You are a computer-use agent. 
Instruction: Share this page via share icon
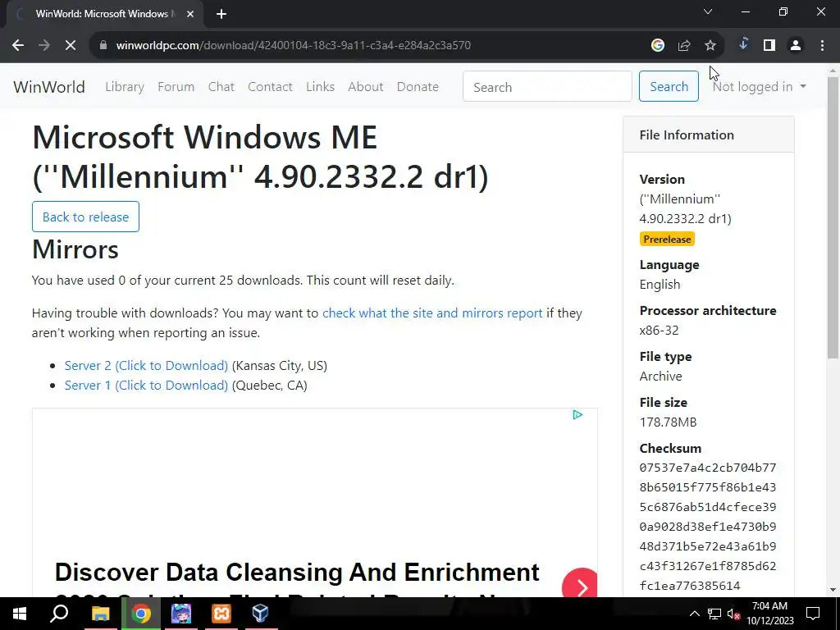(684, 45)
